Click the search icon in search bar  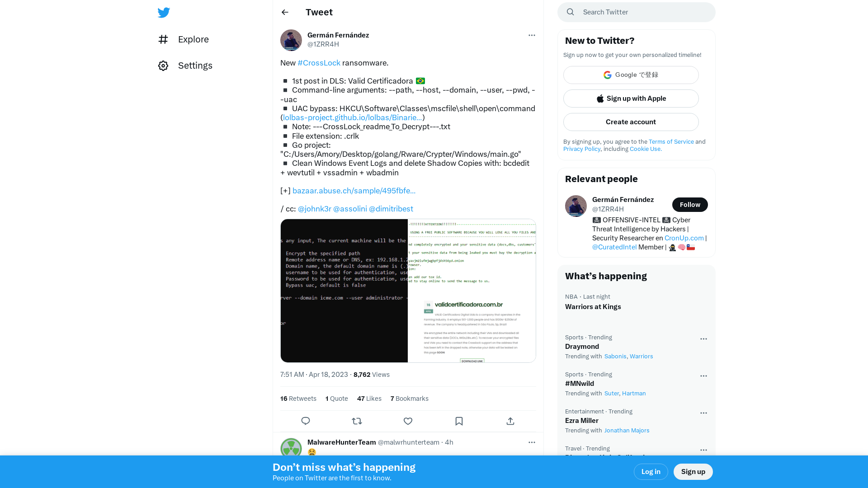571,12
